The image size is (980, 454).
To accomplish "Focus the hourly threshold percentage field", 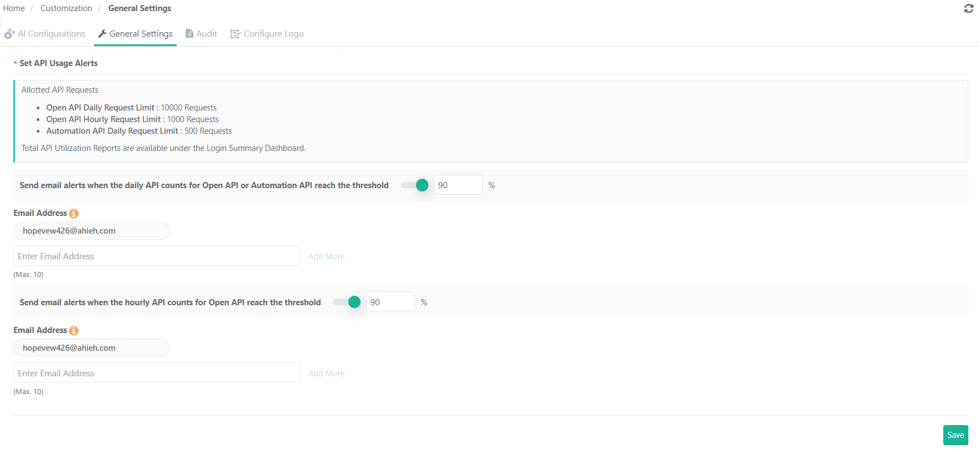I will coord(391,302).
